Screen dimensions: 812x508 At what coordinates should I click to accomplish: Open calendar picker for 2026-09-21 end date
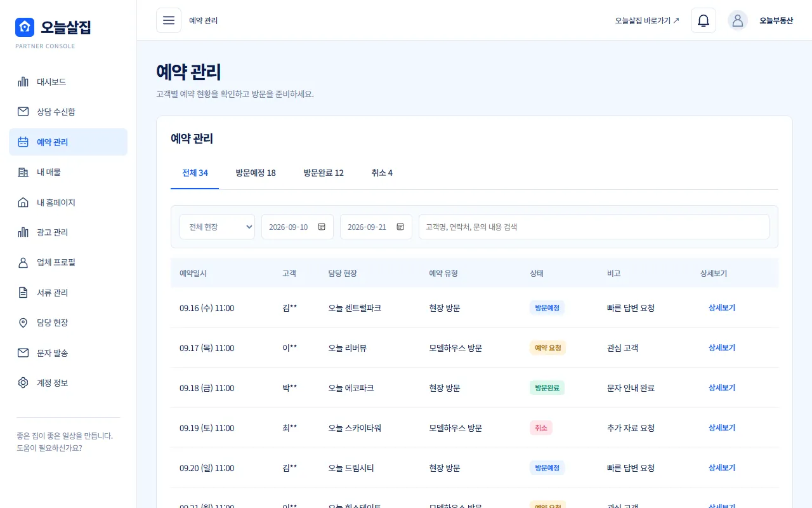[x=400, y=227]
